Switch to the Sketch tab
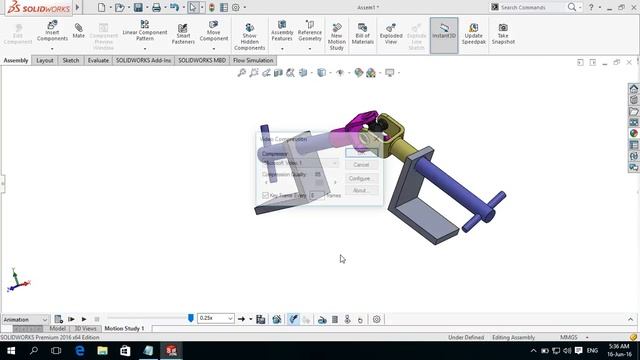 pos(71,60)
